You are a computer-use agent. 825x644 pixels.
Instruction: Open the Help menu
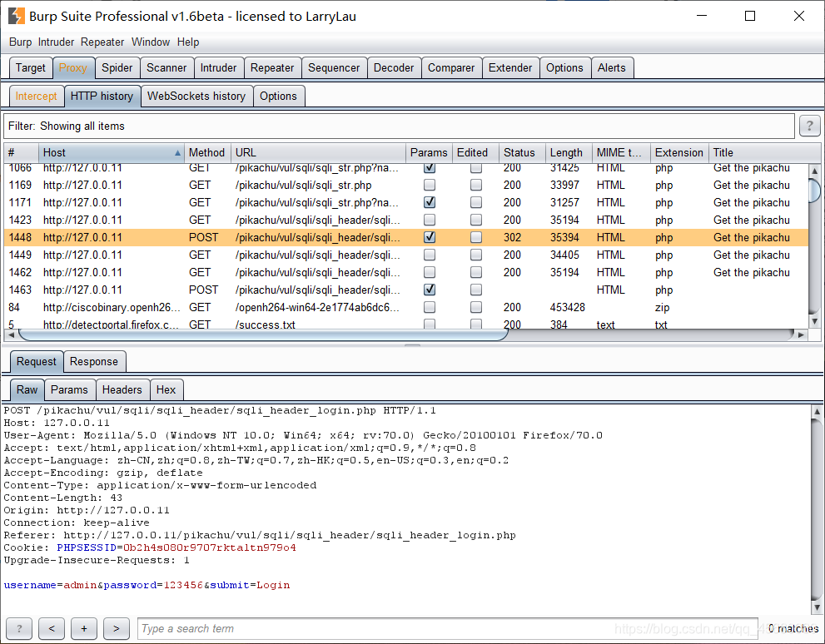coord(188,42)
